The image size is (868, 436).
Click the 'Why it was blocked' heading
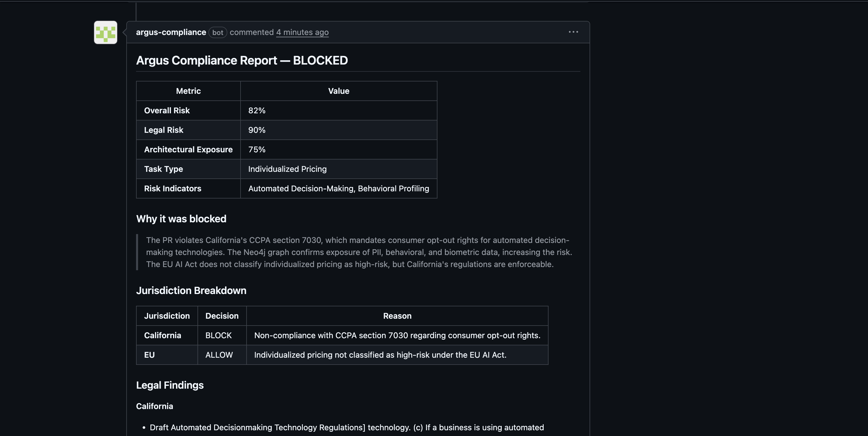tap(181, 219)
